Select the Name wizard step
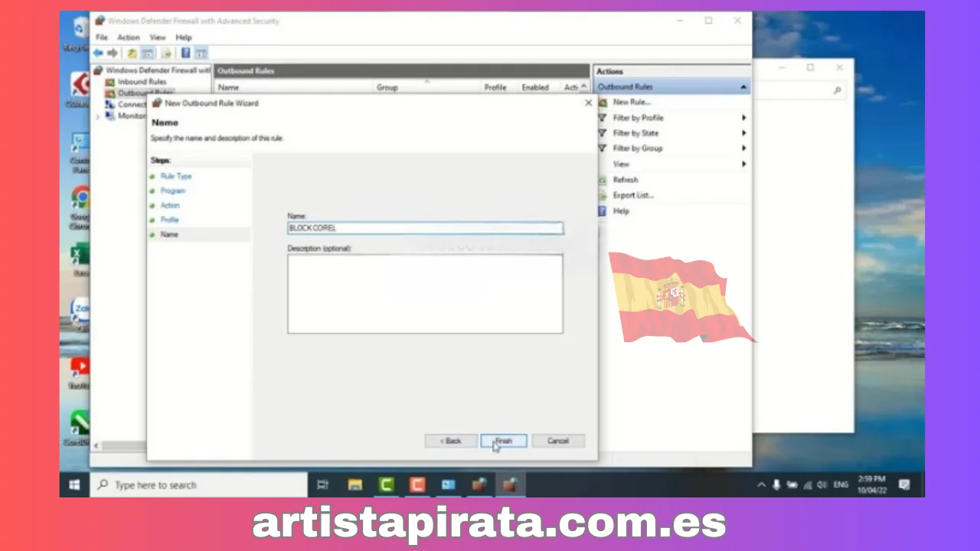Image resolution: width=980 pixels, height=551 pixels. [x=169, y=234]
